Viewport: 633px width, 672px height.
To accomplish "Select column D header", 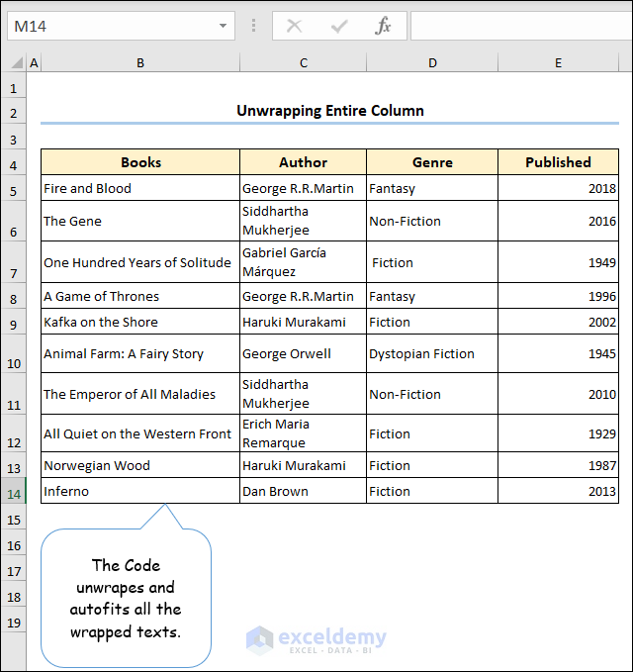I will coord(432,63).
